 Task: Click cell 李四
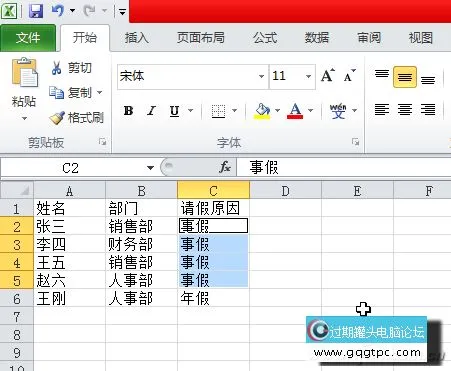(x=69, y=244)
